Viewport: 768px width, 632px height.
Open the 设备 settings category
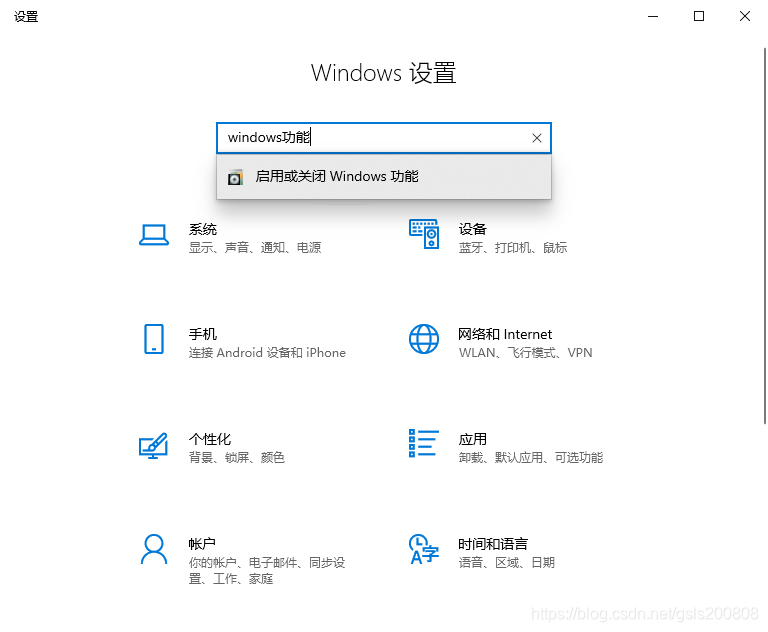tap(473, 229)
